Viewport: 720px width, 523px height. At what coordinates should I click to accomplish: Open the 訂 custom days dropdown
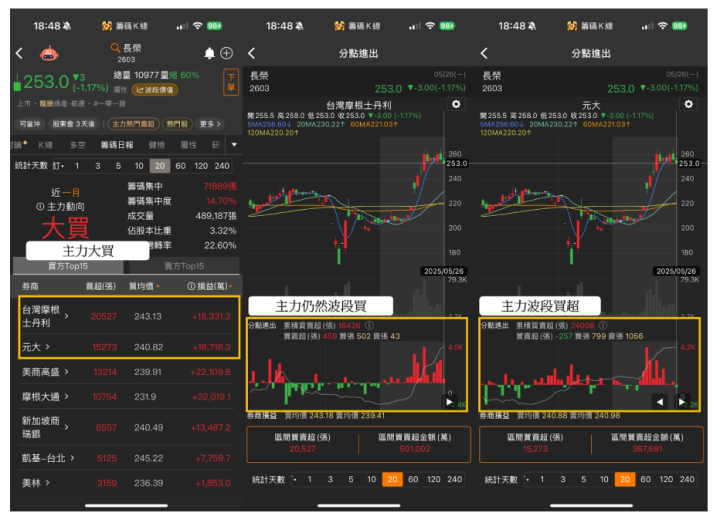(58, 166)
